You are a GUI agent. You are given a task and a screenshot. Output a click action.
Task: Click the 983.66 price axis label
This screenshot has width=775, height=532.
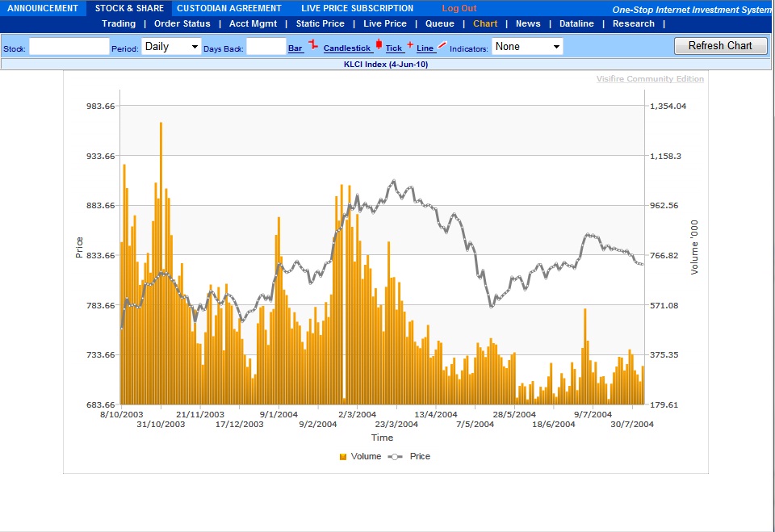(101, 107)
